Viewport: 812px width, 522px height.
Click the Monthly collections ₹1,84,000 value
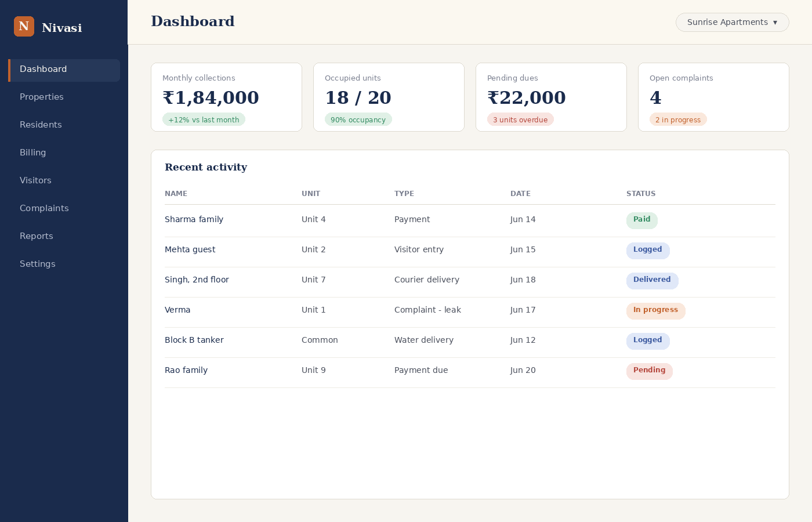[211, 98]
